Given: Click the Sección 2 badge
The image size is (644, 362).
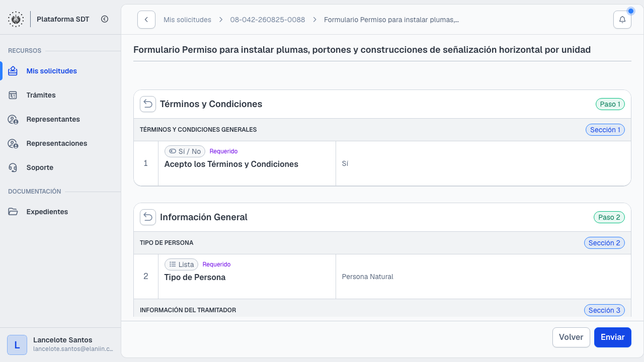Looking at the screenshot, I should coord(604,243).
